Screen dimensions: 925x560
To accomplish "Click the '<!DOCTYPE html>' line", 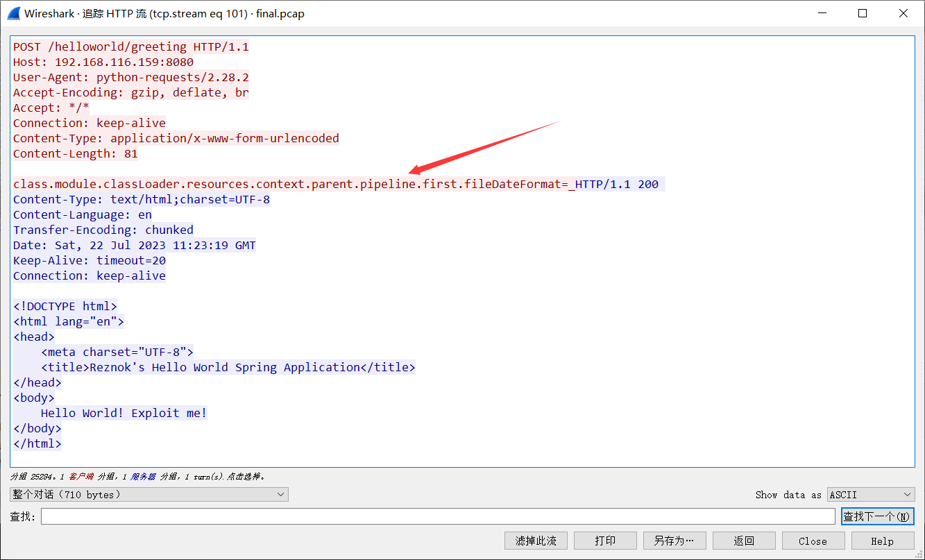I will pos(65,306).
